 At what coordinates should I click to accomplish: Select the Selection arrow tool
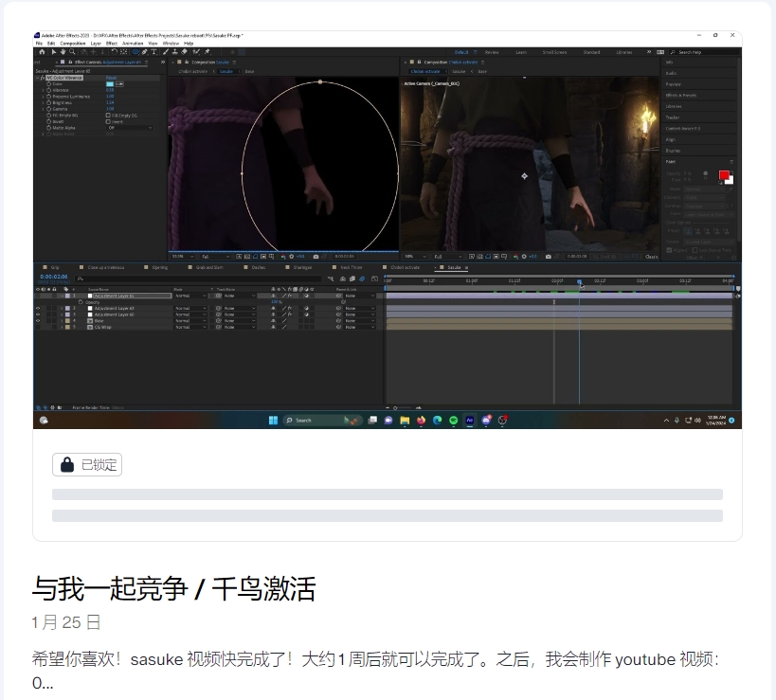pyautogui.click(x=53, y=51)
